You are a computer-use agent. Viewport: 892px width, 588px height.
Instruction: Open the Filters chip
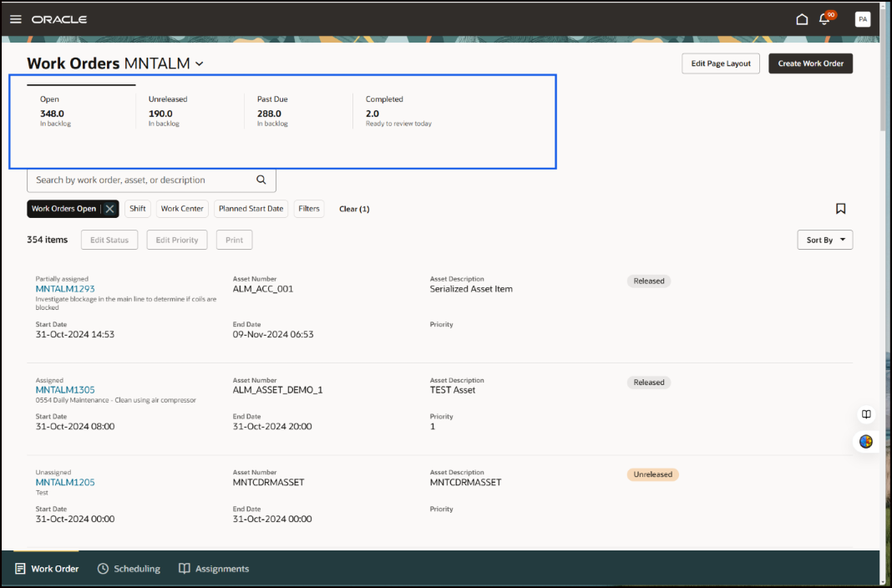tap(309, 209)
